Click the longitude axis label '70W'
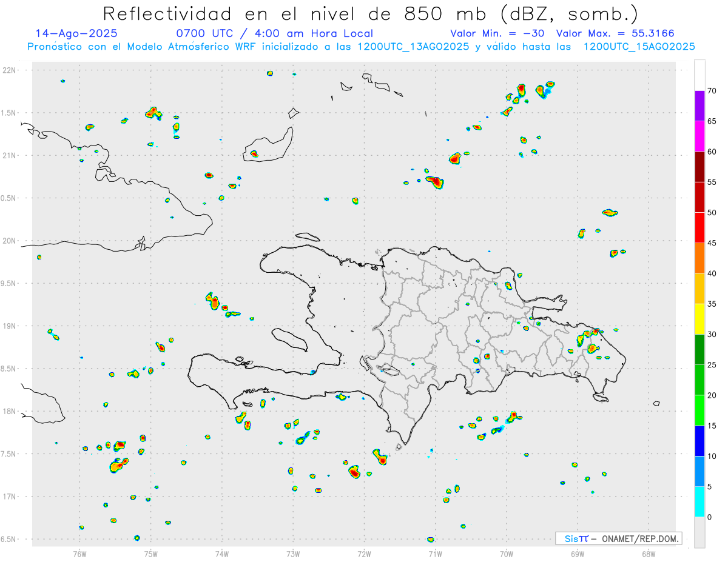This screenshot has height=562, width=728. [x=507, y=554]
